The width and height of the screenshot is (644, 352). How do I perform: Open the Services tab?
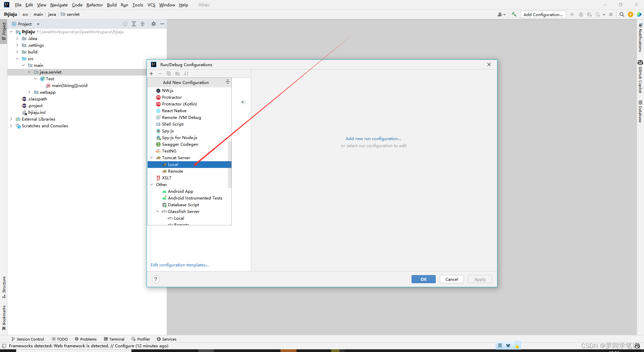(x=166, y=339)
